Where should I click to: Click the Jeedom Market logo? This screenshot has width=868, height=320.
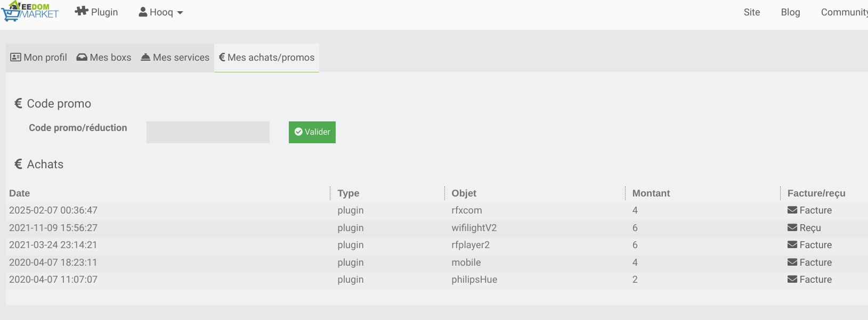click(x=30, y=12)
